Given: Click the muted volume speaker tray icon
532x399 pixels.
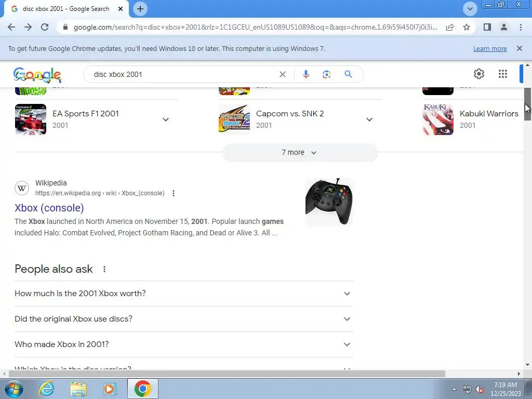Looking at the screenshot, I should [x=480, y=390].
